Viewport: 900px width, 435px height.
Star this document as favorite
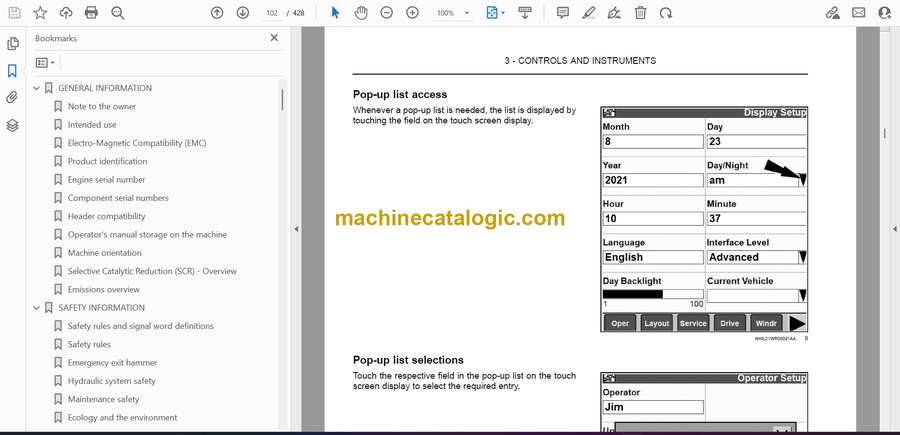pos(40,13)
